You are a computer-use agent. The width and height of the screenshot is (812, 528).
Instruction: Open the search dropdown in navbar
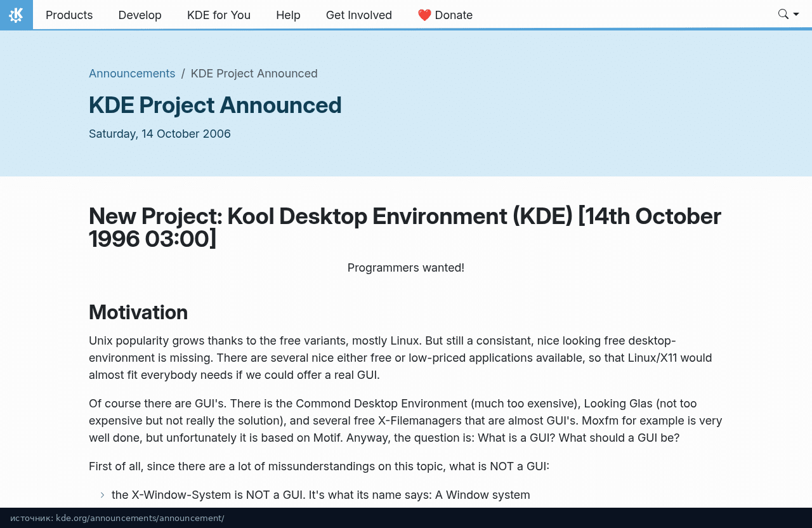[x=789, y=15]
